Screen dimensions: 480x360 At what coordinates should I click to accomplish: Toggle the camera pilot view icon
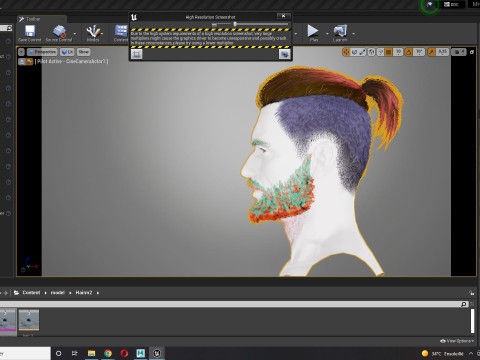29,61
